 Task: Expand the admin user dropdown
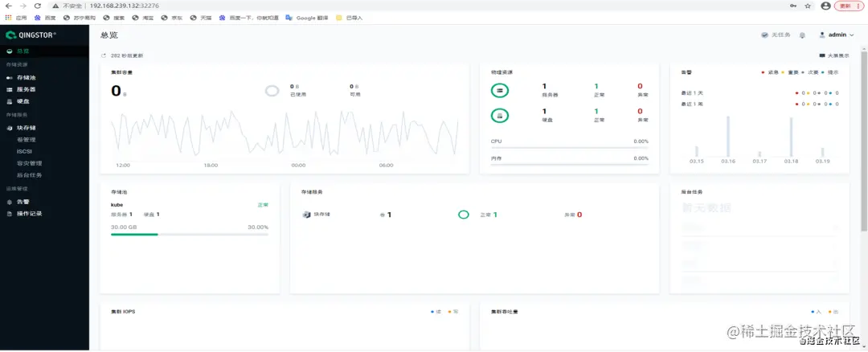tap(837, 35)
